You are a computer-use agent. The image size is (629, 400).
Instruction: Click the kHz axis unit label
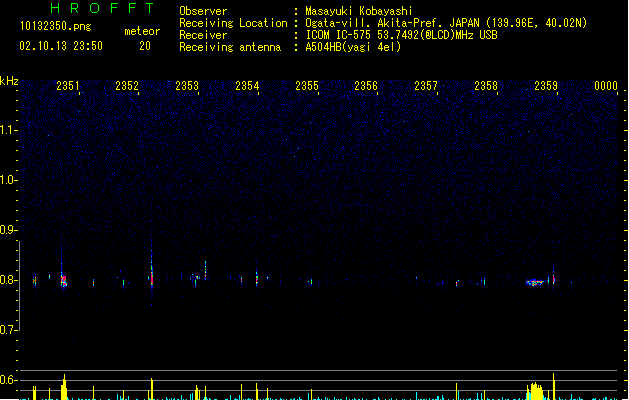coord(9,81)
